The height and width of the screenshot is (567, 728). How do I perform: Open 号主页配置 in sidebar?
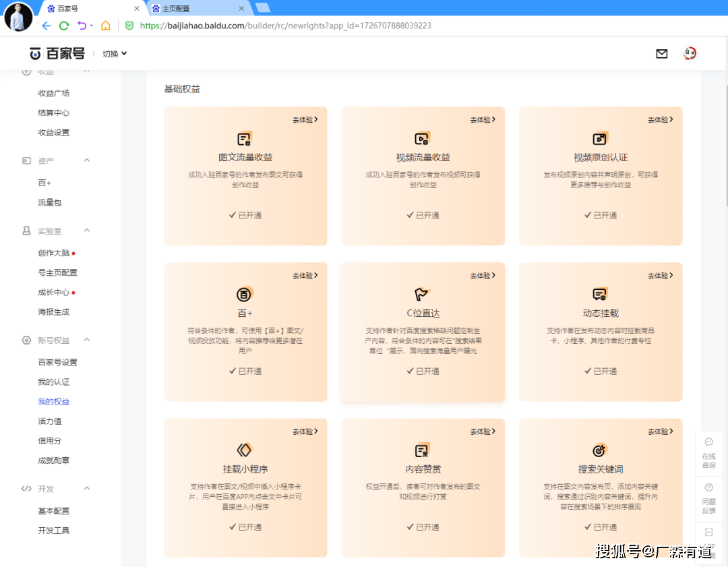pyautogui.click(x=57, y=272)
